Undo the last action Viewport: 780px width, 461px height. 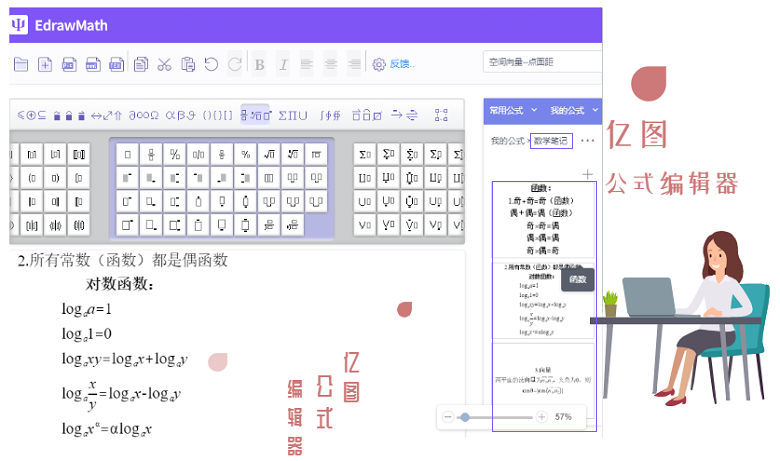pyautogui.click(x=211, y=64)
